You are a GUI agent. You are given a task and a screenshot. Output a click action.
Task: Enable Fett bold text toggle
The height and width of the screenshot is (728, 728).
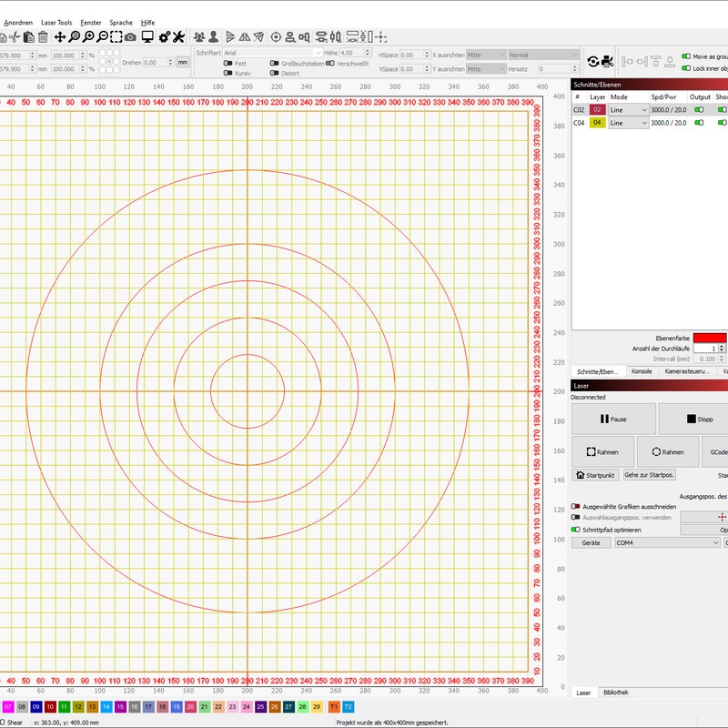228,64
